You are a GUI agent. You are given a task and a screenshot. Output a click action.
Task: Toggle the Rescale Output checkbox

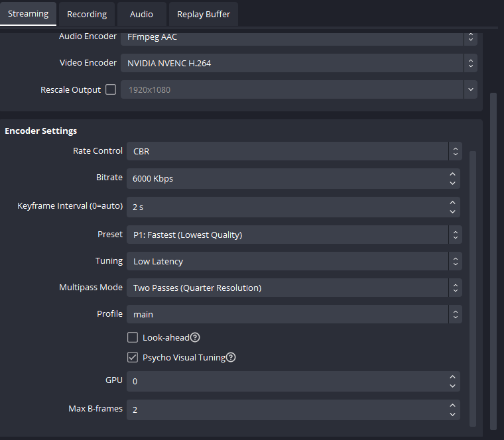(x=111, y=89)
